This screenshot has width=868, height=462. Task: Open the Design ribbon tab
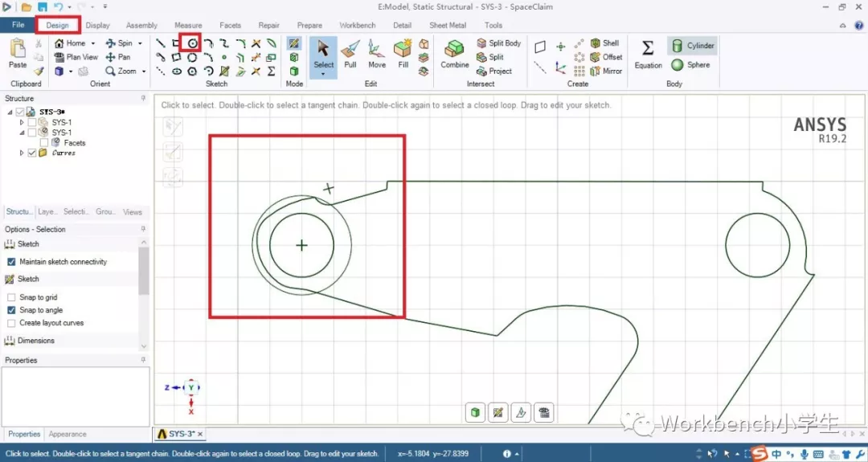[58, 26]
